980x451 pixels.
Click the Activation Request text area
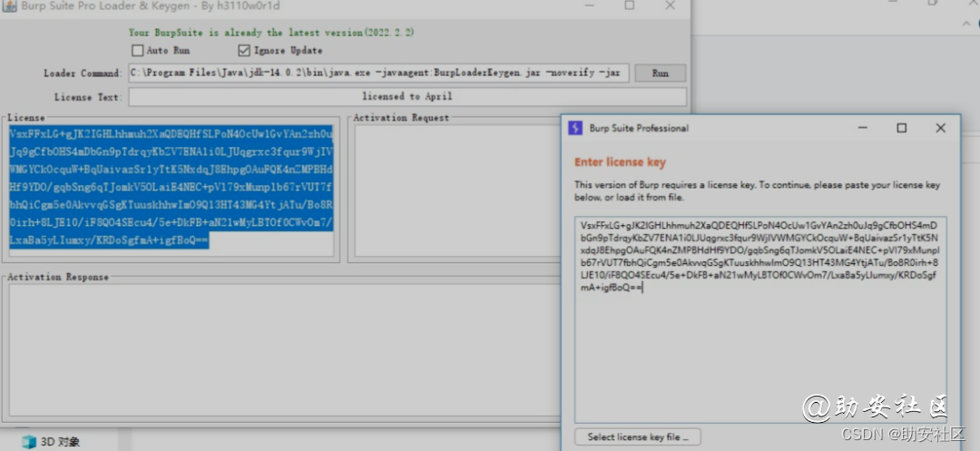[456, 191]
